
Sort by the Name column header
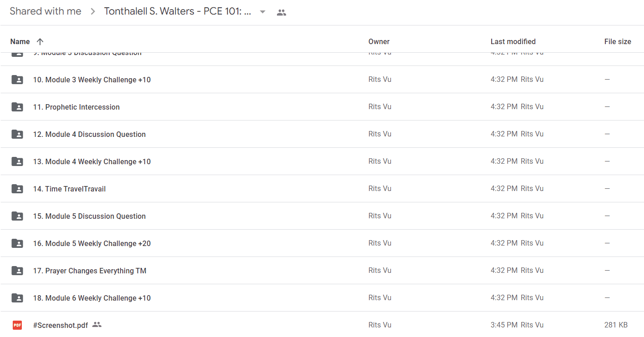20,41
